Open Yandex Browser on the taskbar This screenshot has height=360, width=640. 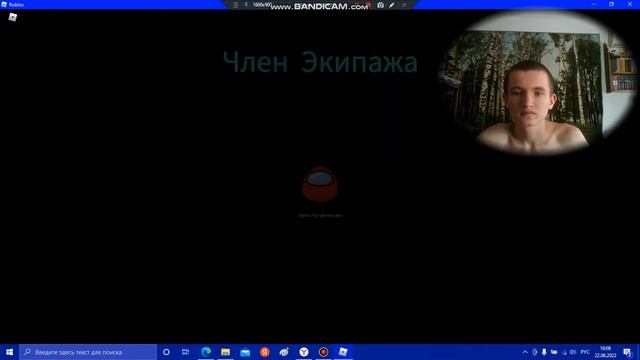coord(304,352)
